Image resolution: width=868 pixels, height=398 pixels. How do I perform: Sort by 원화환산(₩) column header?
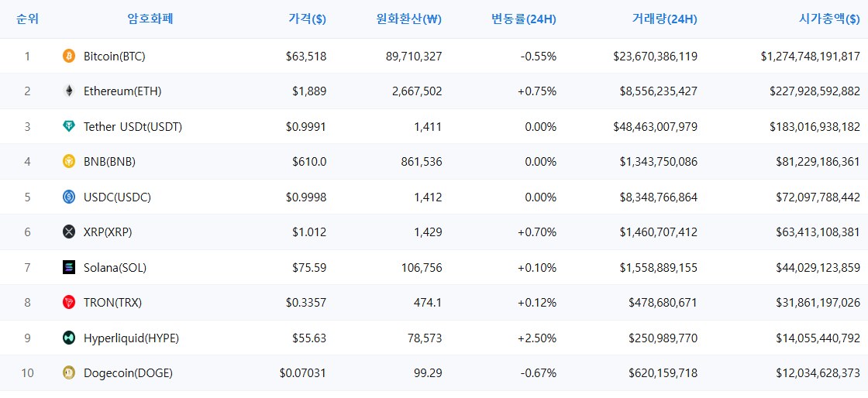[408, 19]
